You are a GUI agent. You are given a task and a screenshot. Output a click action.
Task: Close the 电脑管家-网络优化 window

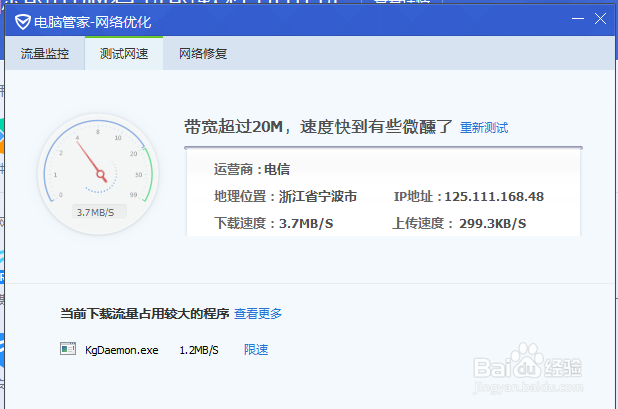(x=600, y=19)
